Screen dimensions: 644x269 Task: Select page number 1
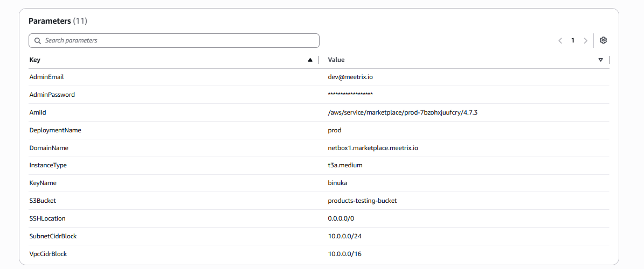click(x=572, y=40)
